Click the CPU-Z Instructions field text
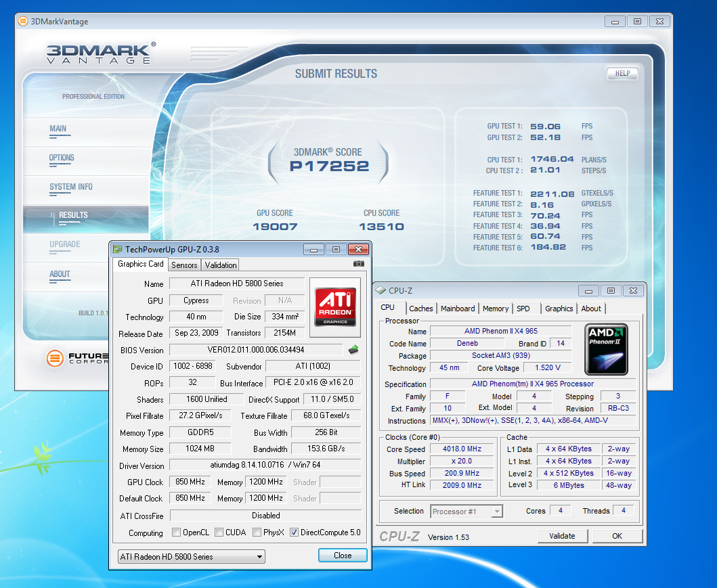This screenshot has height=588, width=717. tap(521, 420)
